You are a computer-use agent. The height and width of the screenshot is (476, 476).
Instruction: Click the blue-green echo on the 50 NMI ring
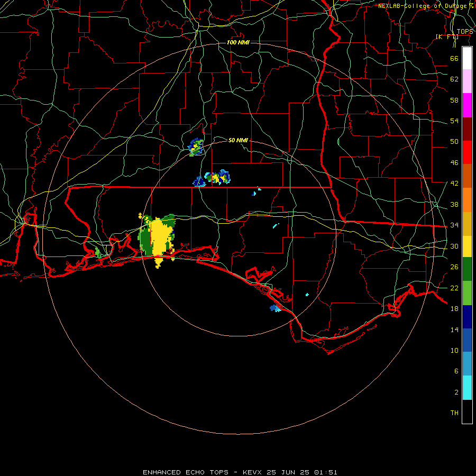(196, 147)
